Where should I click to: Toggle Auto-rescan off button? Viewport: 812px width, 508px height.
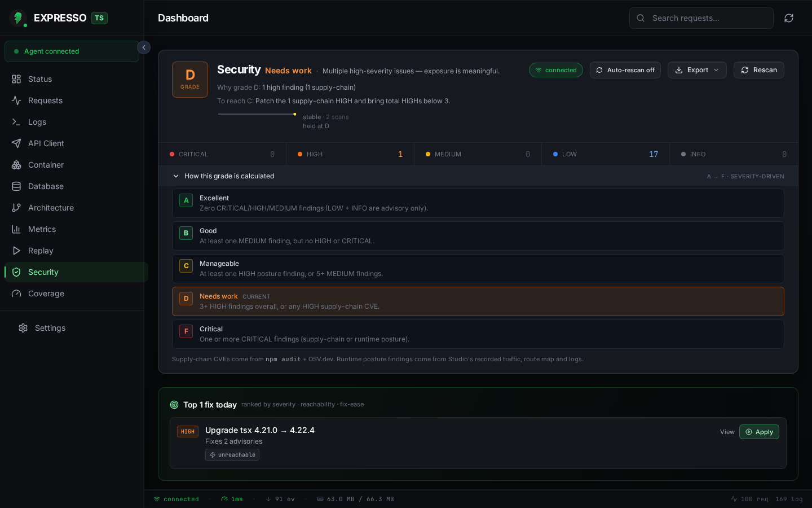pos(625,70)
